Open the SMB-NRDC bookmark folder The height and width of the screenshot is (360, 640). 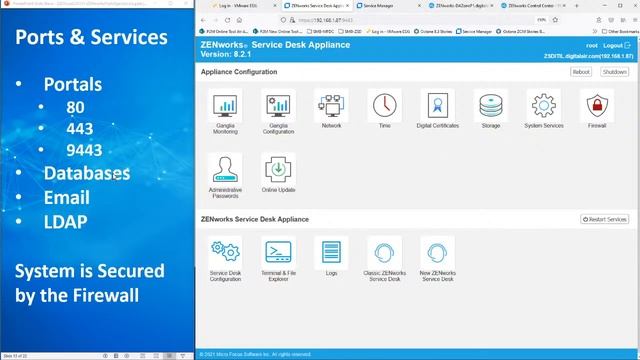coord(320,31)
